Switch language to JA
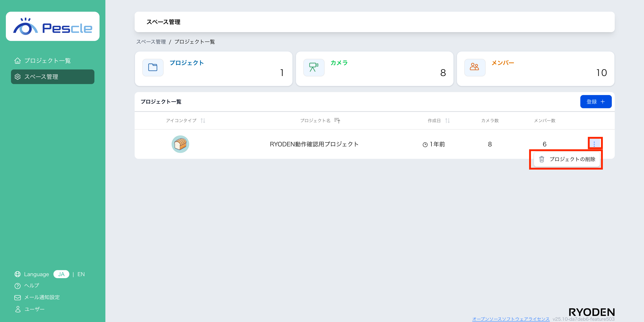Viewport: 644px width, 322px height. click(61, 274)
